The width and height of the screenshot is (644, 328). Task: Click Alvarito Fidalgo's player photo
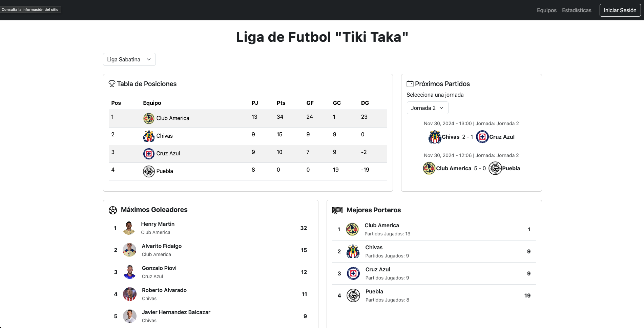point(129,250)
